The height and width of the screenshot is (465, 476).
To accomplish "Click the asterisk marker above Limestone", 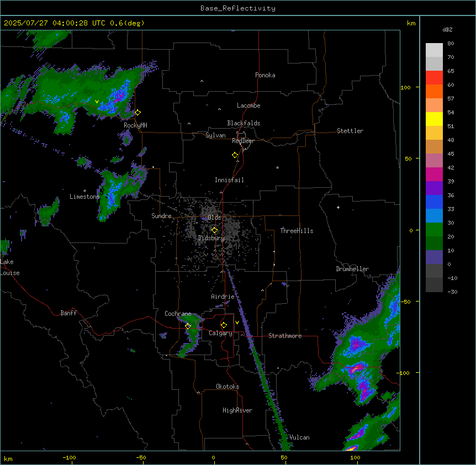I will tap(84, 191).
